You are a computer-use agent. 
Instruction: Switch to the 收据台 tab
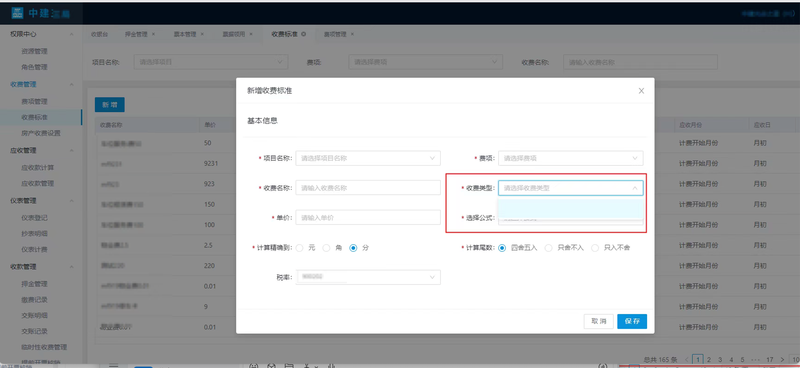click(x=99, y=34)
